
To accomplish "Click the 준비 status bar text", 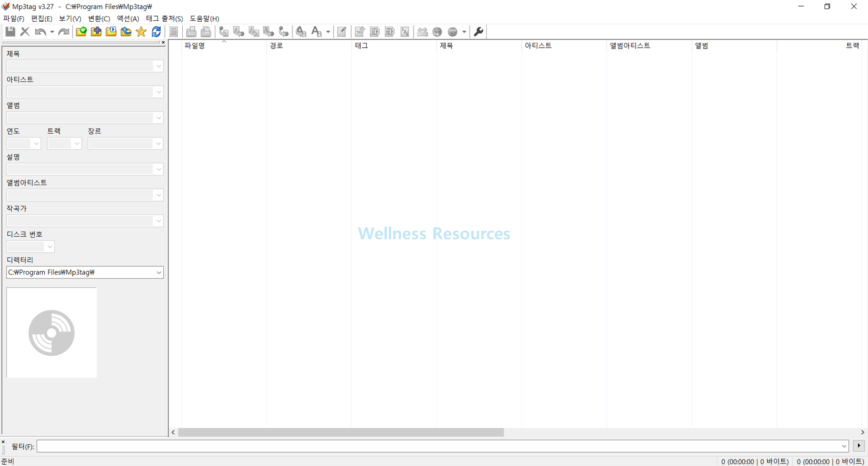I will pos(8,461).
